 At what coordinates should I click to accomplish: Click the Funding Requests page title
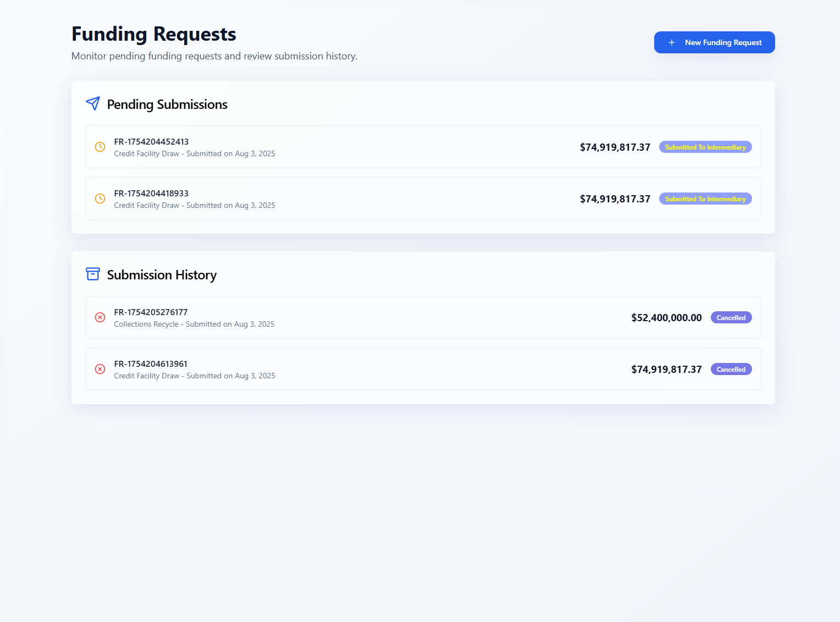click(154, 34)
